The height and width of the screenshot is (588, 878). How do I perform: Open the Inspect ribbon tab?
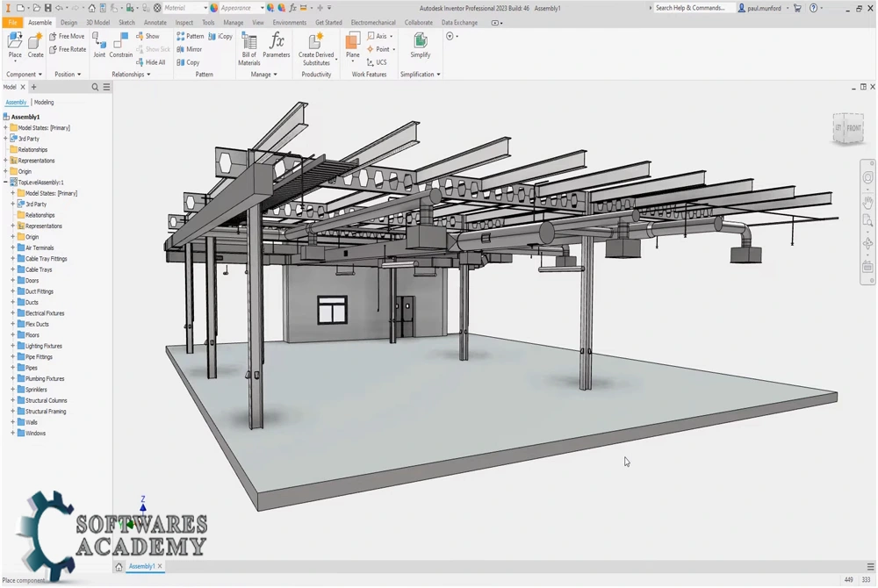point(184,22)
